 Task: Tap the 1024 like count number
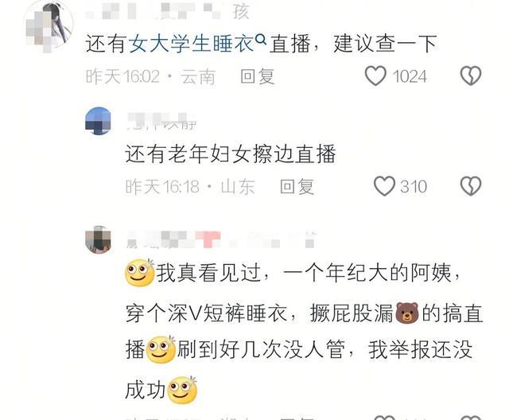point(410,76)
